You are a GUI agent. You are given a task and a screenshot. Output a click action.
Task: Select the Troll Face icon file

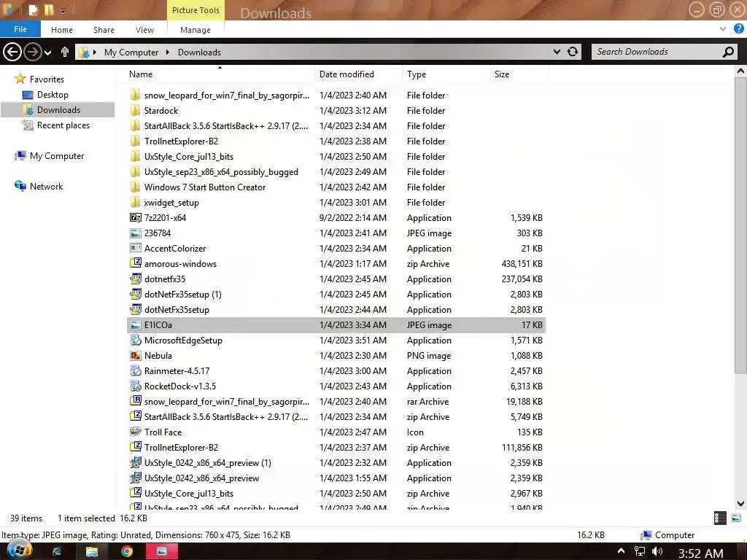pos(135,432)
